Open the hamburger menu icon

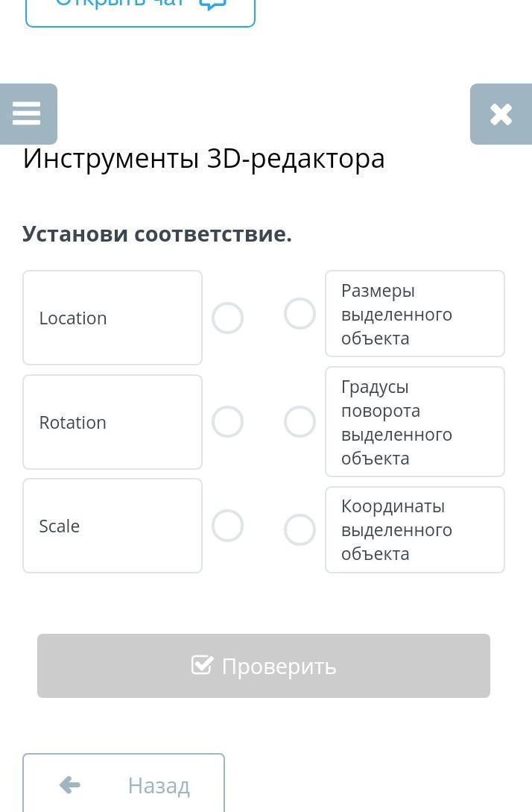tap(26, 113)
